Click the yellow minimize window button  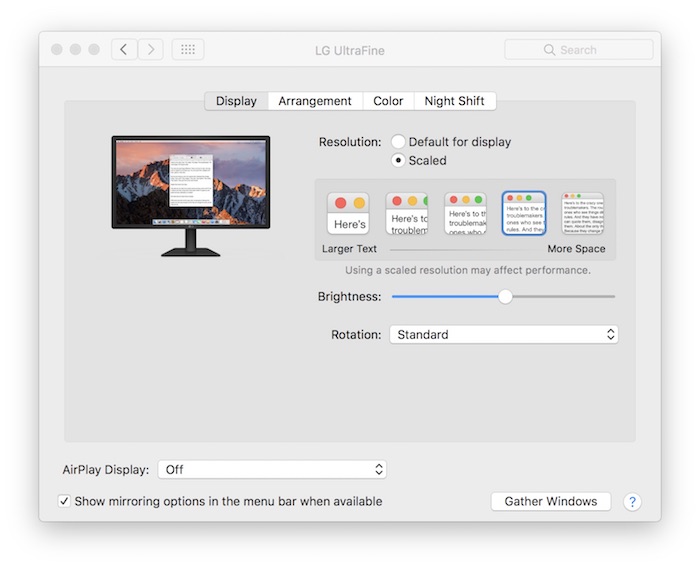(75, 49)
